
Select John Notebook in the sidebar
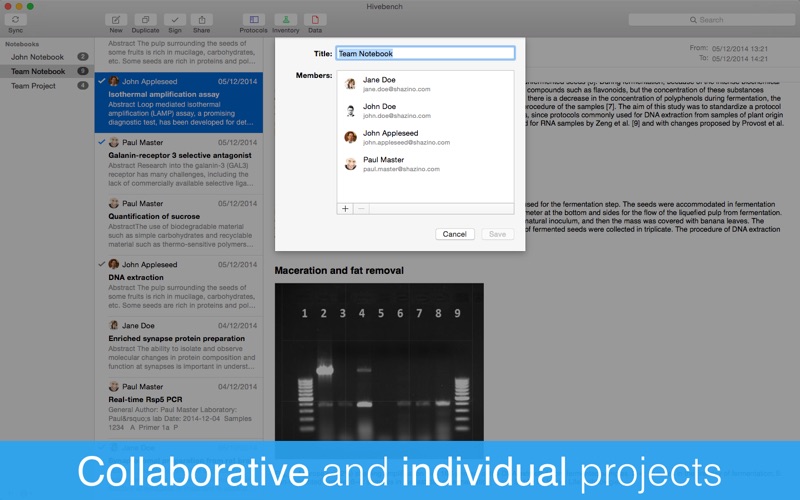pyautogui.click(x=37, y=57)
